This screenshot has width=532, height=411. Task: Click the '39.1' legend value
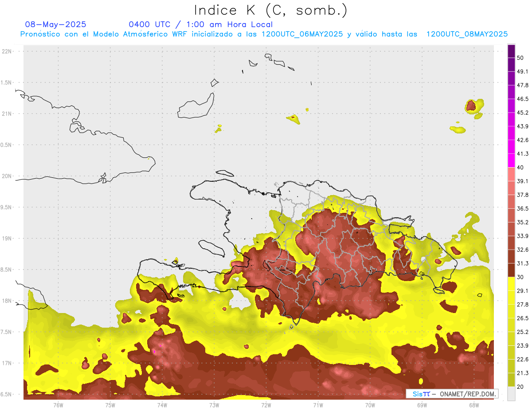click(x=523, y=181)
